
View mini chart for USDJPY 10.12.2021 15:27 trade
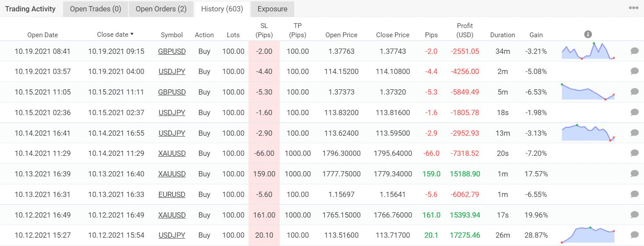tap(588, 235)
